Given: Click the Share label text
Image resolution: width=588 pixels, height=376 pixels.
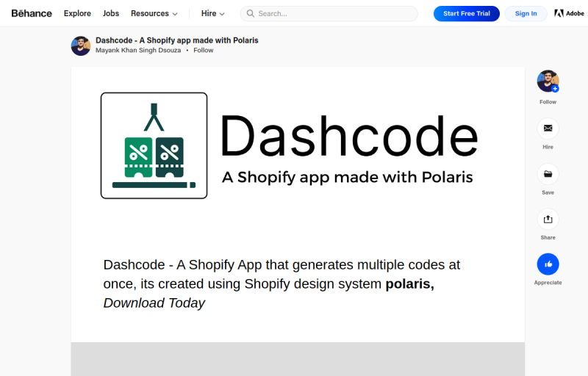Looking at the screenshot, I should (x=548, y=237).
